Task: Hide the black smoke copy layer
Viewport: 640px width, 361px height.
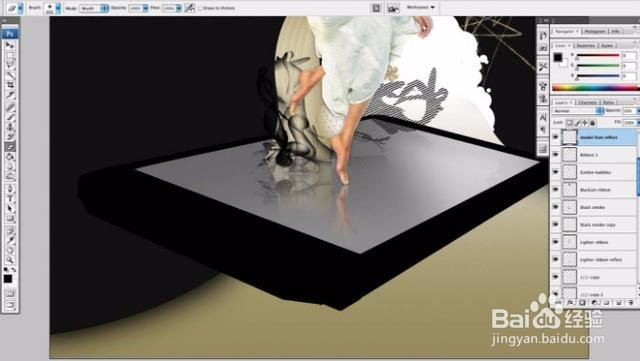Action: click(556, 225)
